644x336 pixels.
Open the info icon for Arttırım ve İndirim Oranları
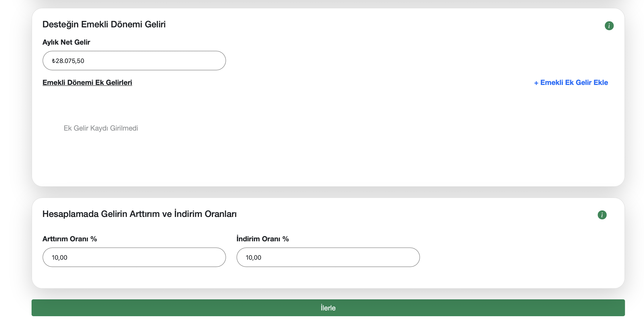click(x=602, y=215)
